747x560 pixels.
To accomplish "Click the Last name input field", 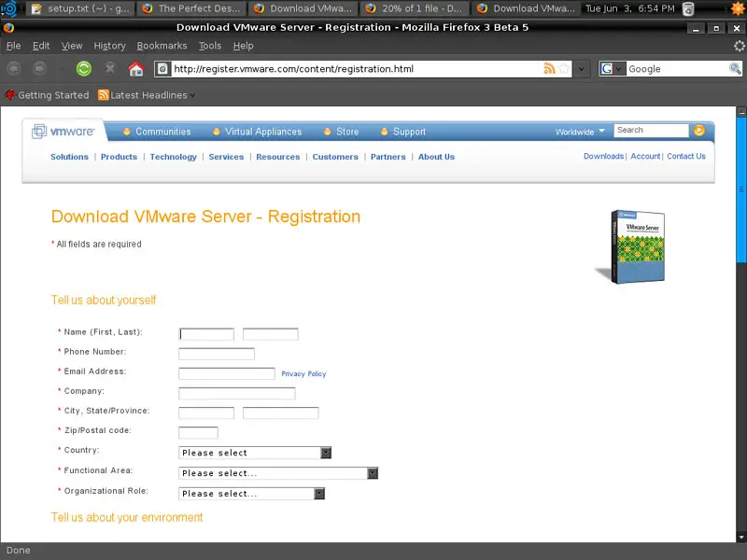I will (x=271, y=334).
